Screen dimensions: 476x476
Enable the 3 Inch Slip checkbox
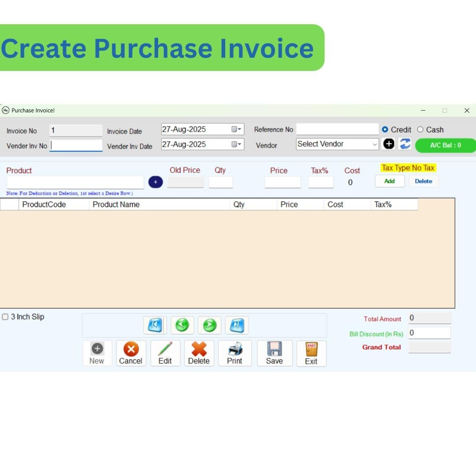click(x=5, y=316)
